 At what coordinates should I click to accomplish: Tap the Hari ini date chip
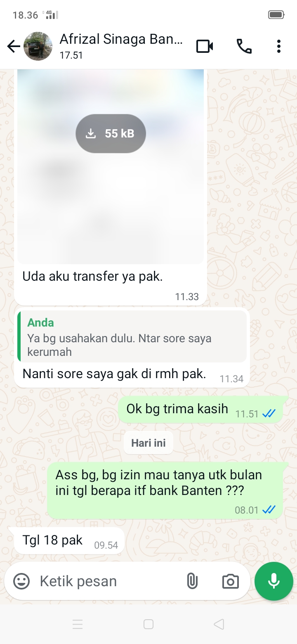[x=148, y=443]
